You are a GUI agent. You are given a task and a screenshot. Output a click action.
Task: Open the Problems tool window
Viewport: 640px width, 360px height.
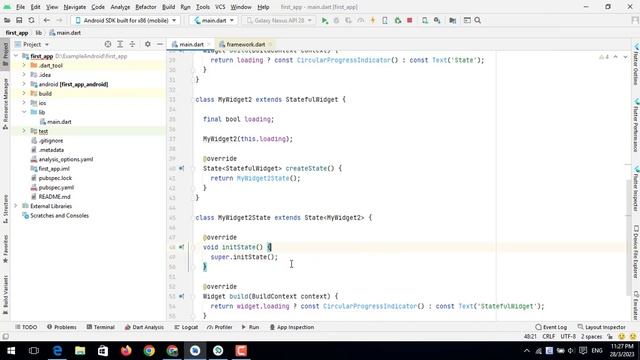[62, 327]
